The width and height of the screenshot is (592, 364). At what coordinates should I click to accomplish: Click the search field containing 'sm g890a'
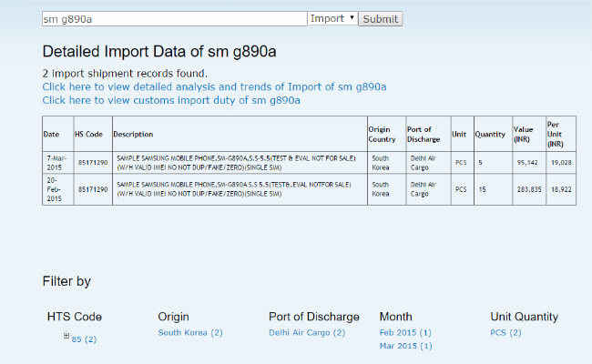point(175,19)
